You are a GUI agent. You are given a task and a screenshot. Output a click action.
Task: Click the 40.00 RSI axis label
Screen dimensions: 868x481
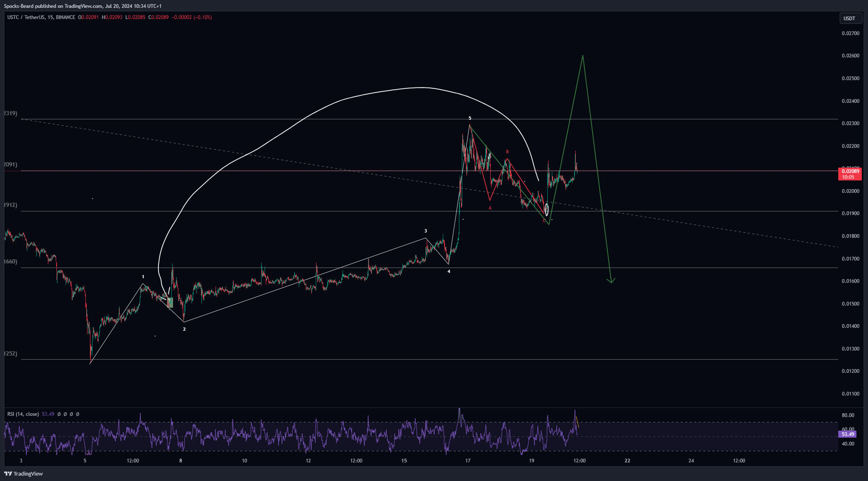point(848,444)
